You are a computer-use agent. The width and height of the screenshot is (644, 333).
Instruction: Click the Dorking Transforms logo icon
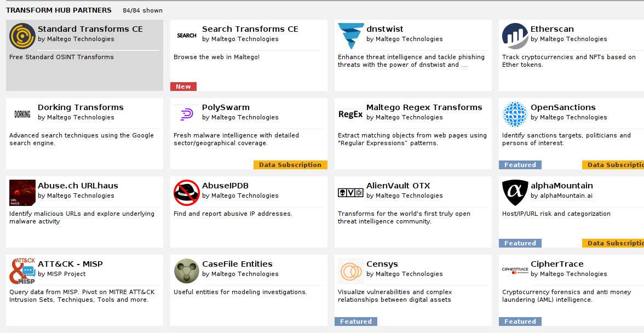(22, 114)
